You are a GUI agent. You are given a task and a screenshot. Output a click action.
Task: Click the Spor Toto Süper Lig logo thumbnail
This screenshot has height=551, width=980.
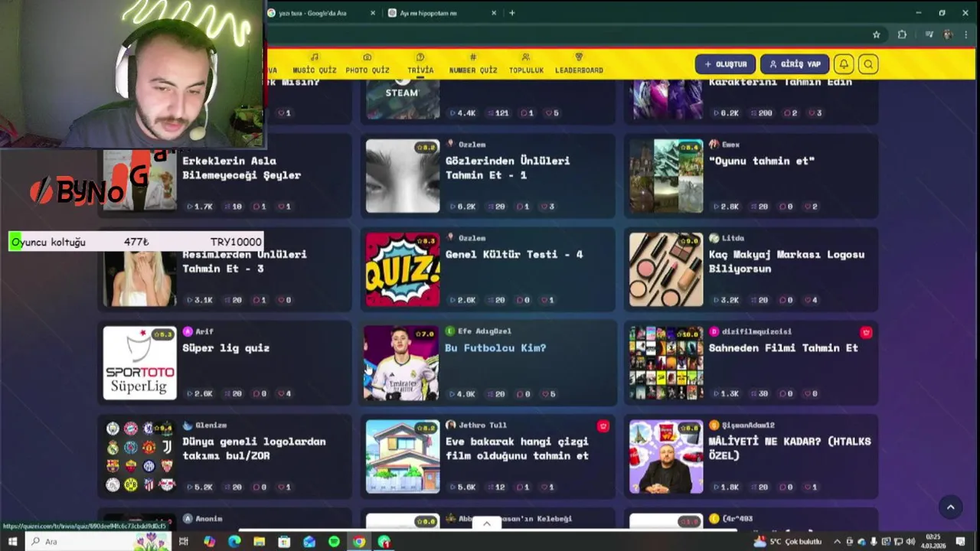click(x=139, y=363)
